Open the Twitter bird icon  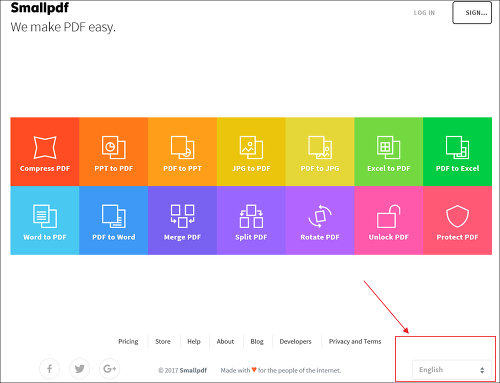[79, 369]
